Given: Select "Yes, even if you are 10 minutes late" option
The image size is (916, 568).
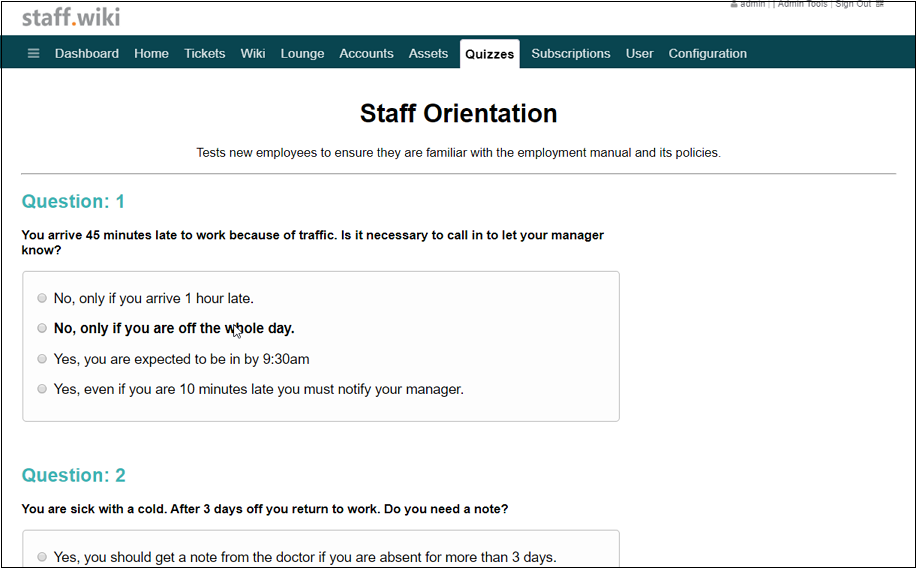Looking at the screenshot, I should pos(42,389).
